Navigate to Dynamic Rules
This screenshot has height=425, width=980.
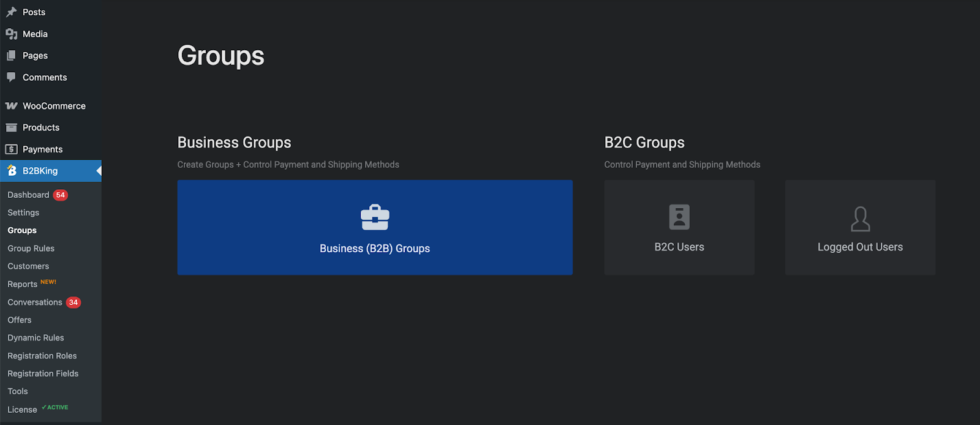pyautogui.click(x=36, y=338)
